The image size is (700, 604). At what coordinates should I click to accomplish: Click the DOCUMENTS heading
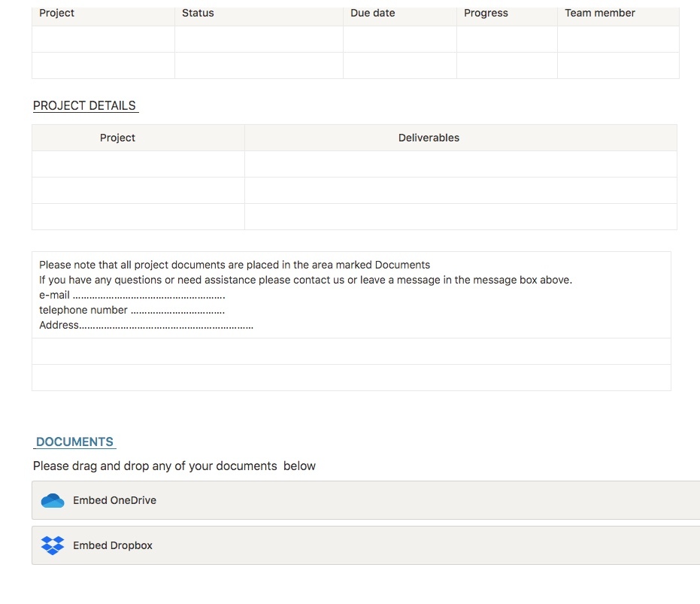(74, 442)
